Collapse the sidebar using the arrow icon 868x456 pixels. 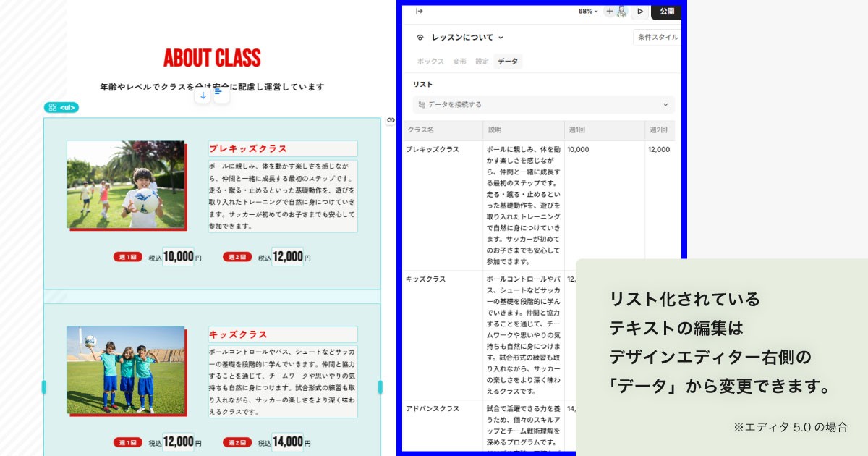[x=418, y=12]
